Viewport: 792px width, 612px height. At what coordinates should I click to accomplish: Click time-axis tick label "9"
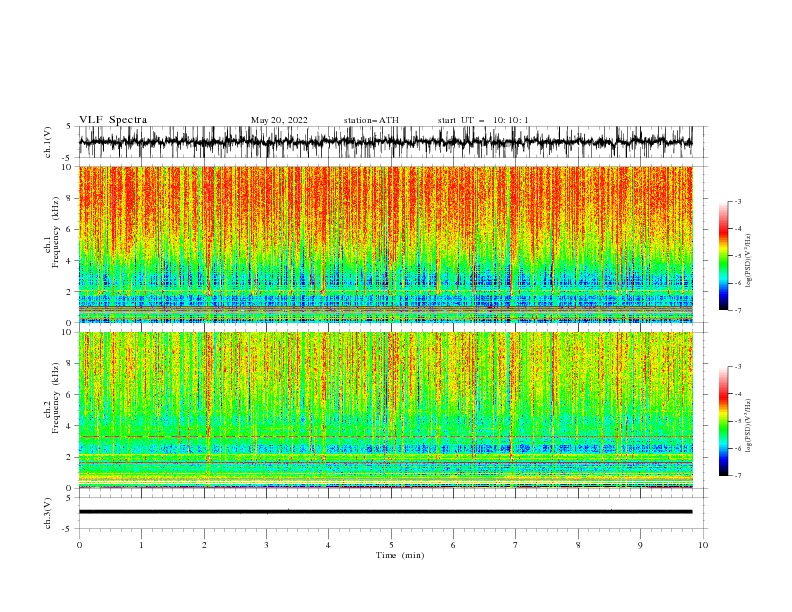tap(640, 545)
